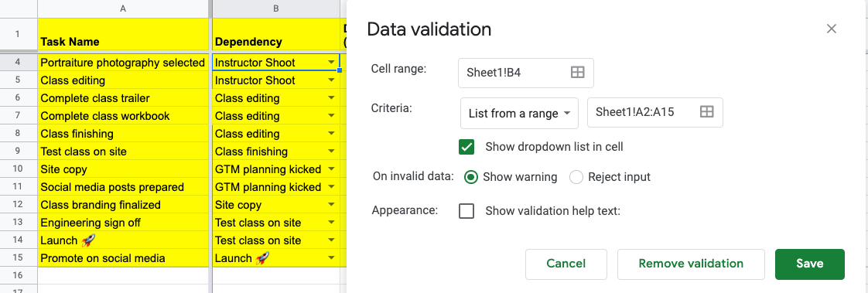Screen dimensions: 868x293
Task: Select column B header
Action: click(275, 9)
